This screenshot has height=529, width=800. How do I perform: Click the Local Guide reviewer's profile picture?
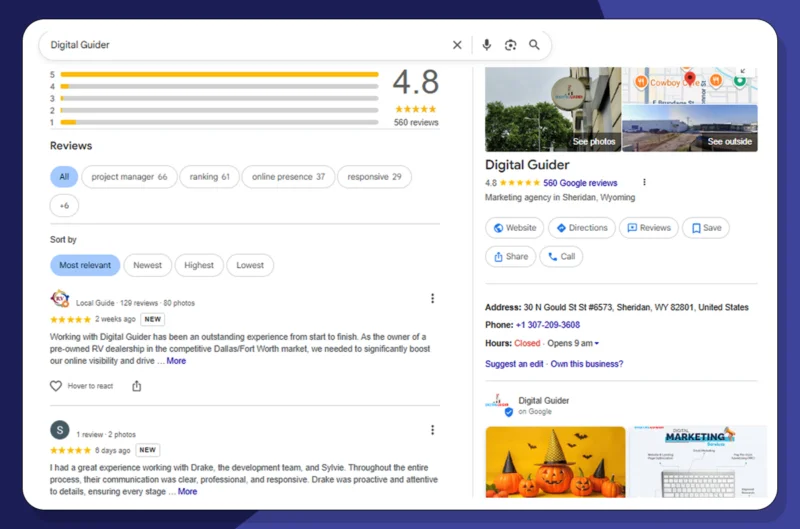pos(60,298)
